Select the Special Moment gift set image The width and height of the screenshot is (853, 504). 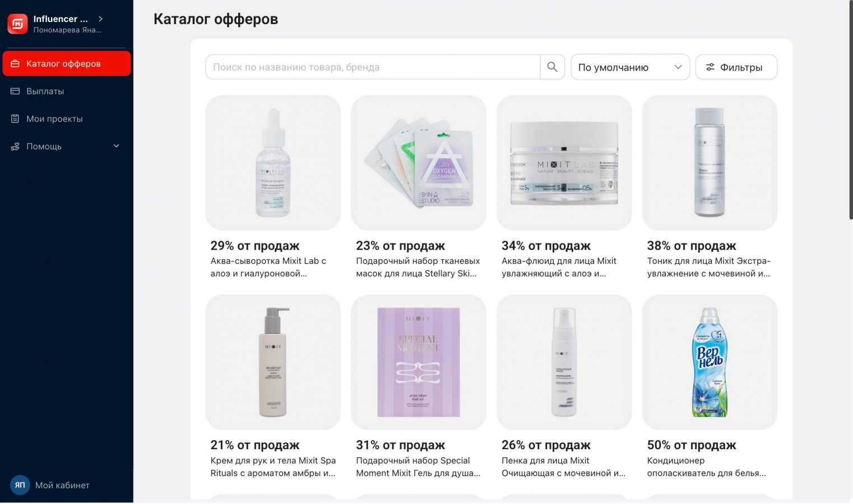pyautogui.click(x=419, y=362)
